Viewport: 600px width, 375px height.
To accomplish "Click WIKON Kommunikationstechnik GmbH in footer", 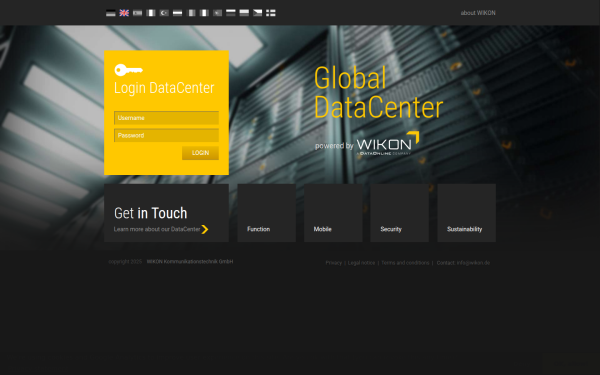I will click(x=190, y=262).
